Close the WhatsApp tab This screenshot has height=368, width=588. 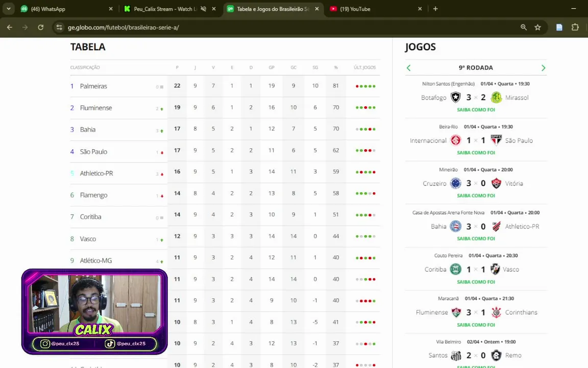(111, 9)
